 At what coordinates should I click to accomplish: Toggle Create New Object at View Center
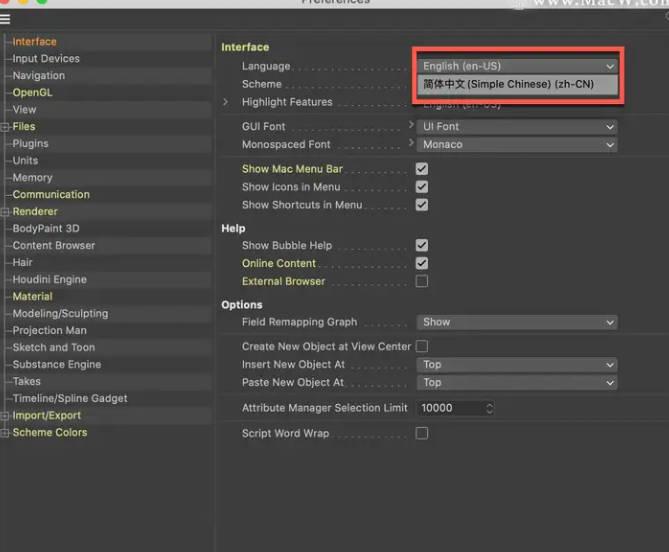[422, 347]
